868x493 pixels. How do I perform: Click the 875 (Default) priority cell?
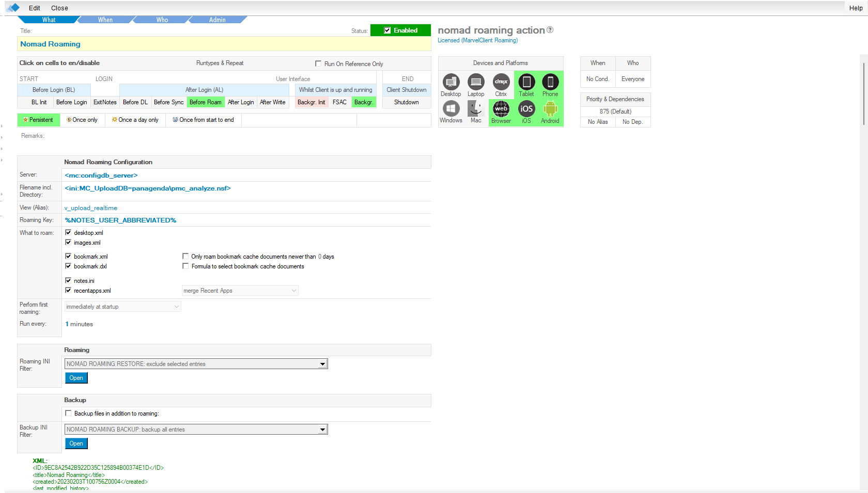pyautogui.click(x=615, y=112)
